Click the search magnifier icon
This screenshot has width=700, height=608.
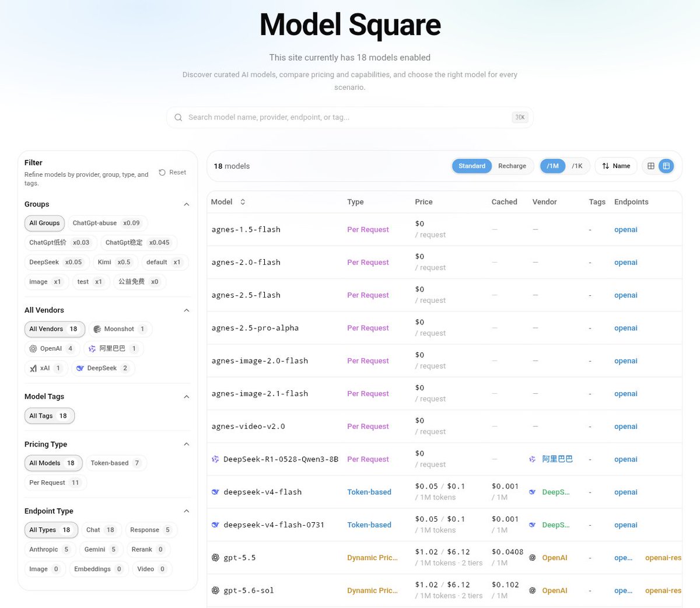coord(178,117)
